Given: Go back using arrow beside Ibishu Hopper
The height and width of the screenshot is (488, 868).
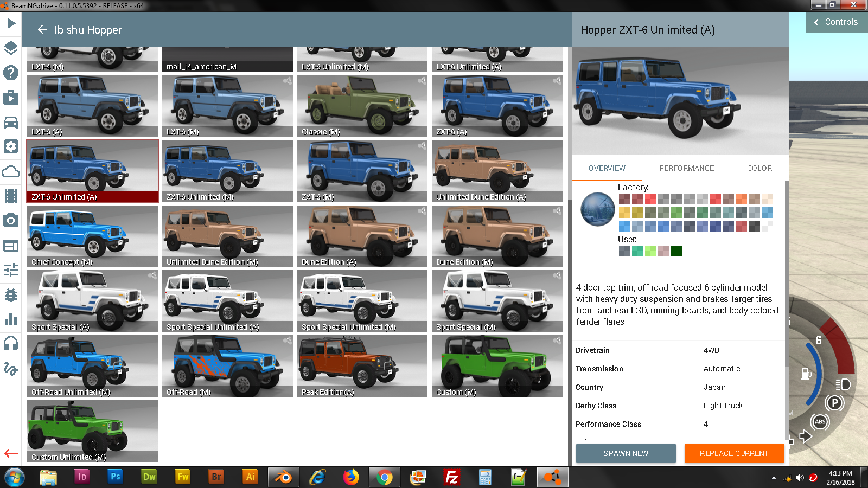Looking at the screenshot, I should pyautogui.click(x=42, y=29).
